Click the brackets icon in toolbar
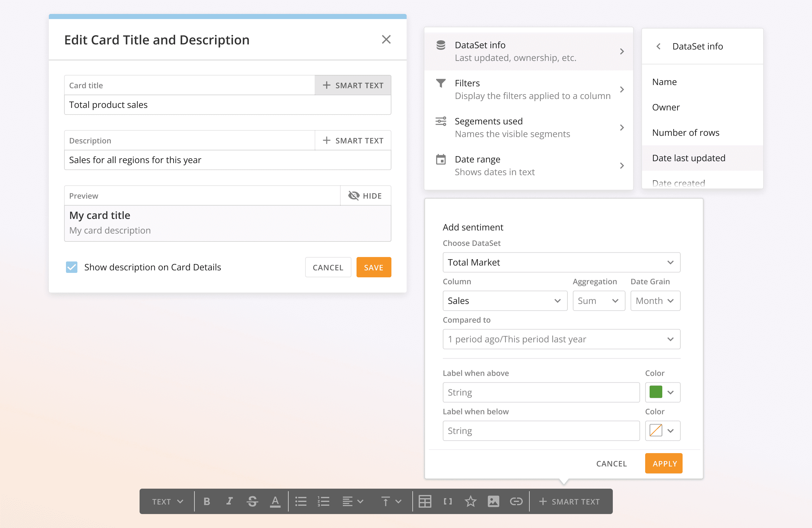 click(448, 501)
